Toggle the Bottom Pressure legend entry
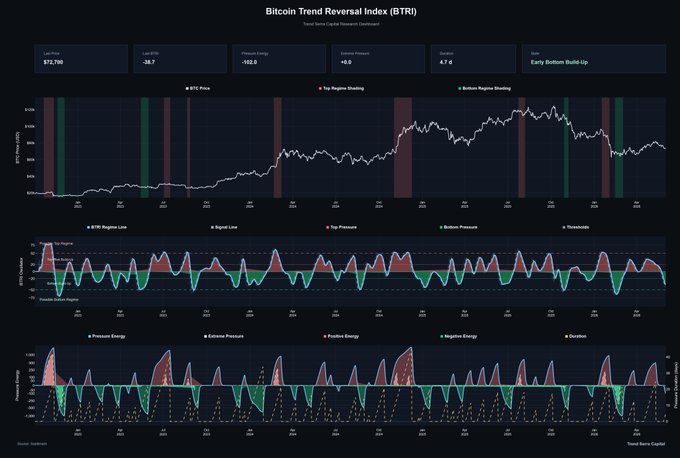Image resolution: width=680 pixels, height=458 pixels. point(459,227)
